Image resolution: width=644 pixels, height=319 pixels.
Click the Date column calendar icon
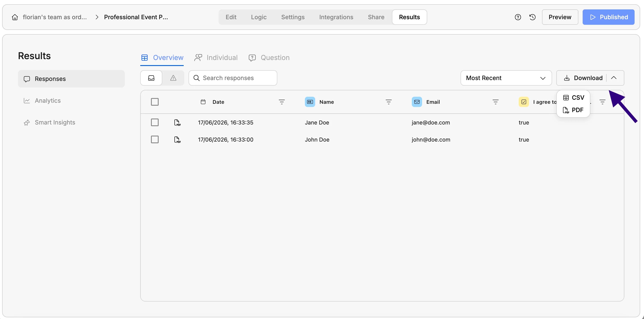(203, 102)
